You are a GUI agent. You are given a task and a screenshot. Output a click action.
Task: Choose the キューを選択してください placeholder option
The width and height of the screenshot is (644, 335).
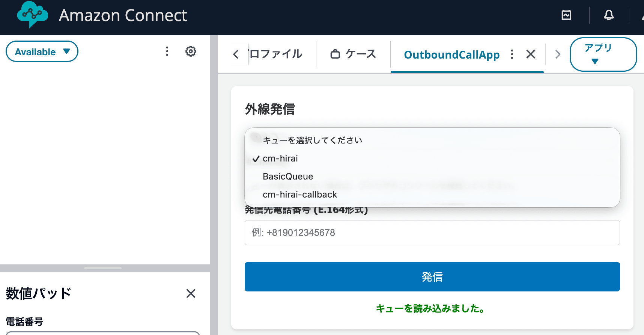(x=432, y=140)
